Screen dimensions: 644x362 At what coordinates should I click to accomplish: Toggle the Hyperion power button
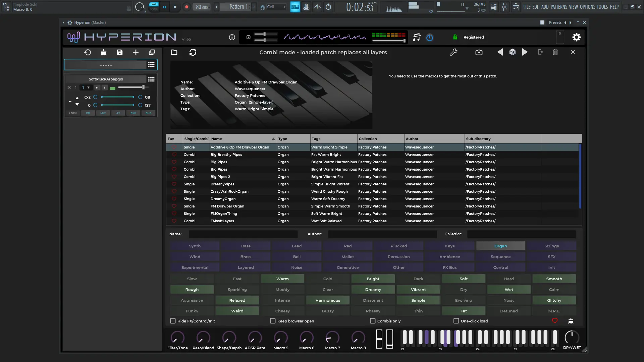coord(429,38)
